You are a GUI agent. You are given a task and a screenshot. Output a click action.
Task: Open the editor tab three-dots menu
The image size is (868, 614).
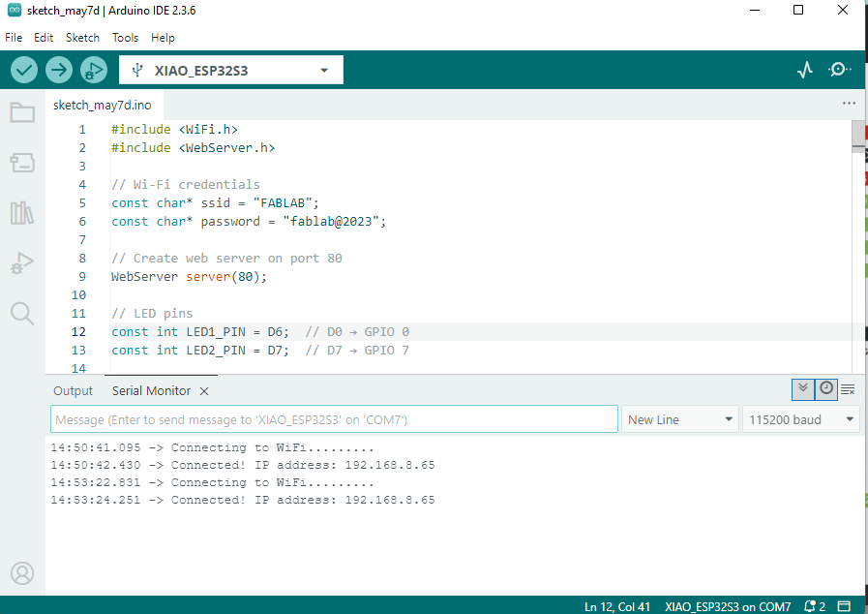849,103
